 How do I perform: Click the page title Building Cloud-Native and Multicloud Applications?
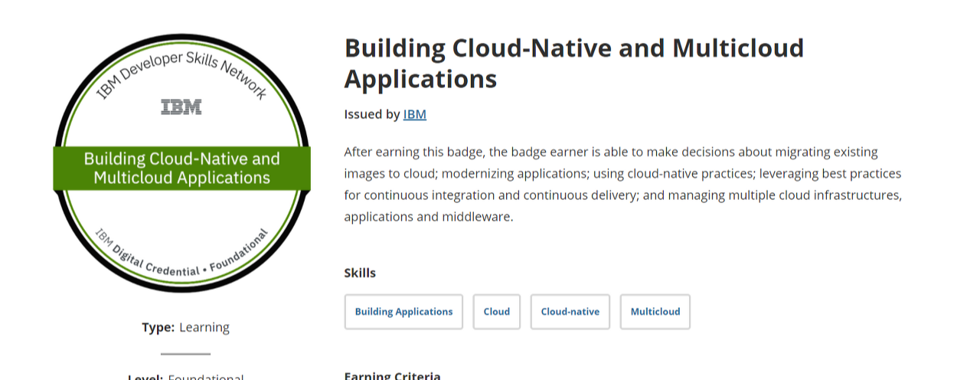(574, 63)
